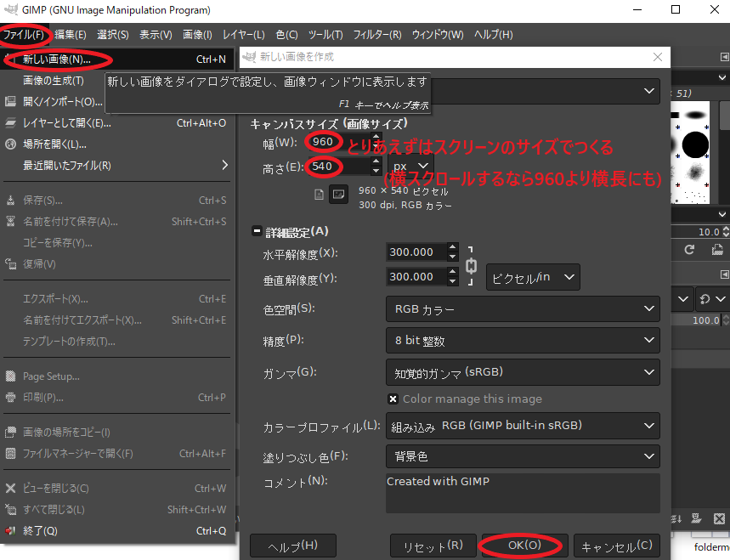The image size is (730, 560).
Task: Increase 水平解像度(X) with up arrow
Action: click(x=452, y=247)
